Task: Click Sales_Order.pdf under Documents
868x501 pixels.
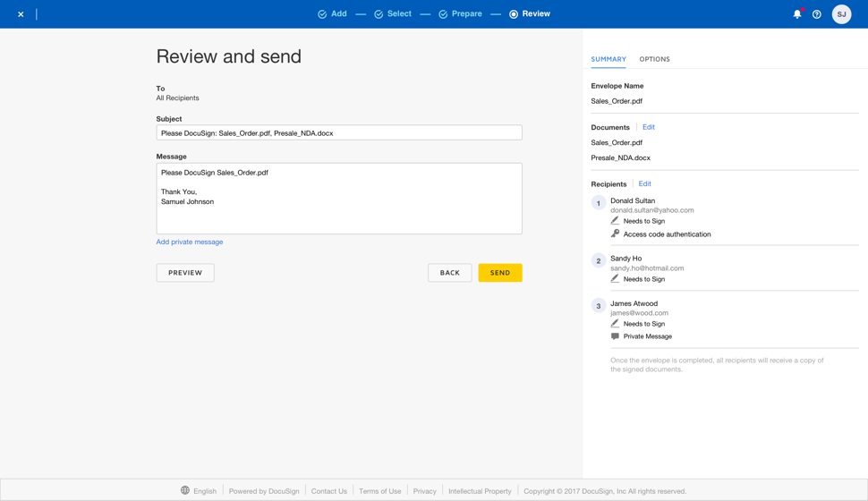Action: pyautogui.click(x=617, y=142)
